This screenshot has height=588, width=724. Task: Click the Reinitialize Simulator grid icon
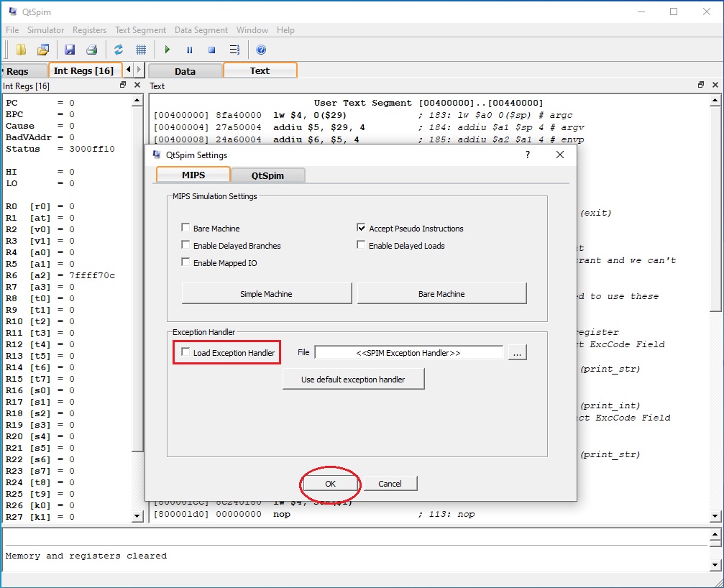pos(141,50)
